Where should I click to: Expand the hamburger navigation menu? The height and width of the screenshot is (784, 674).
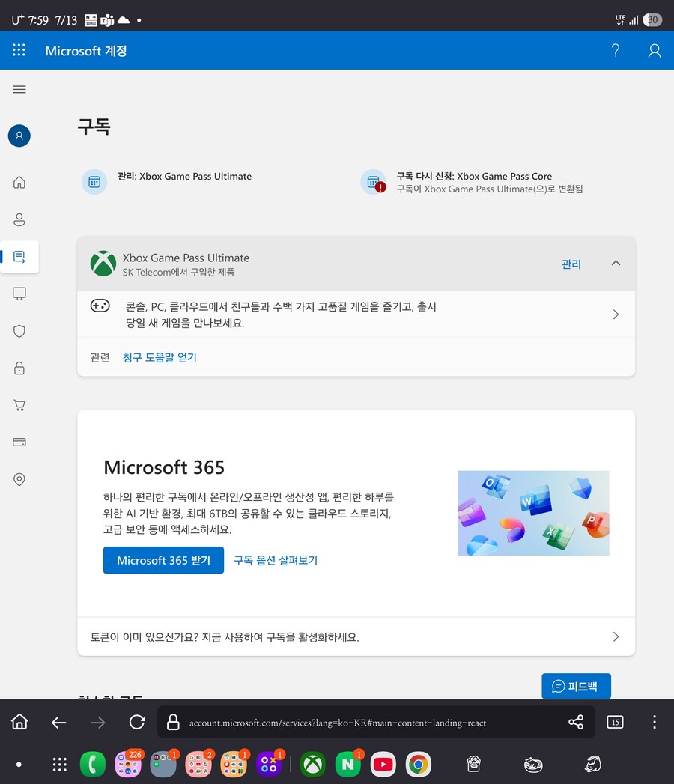[x=19, y=90]
